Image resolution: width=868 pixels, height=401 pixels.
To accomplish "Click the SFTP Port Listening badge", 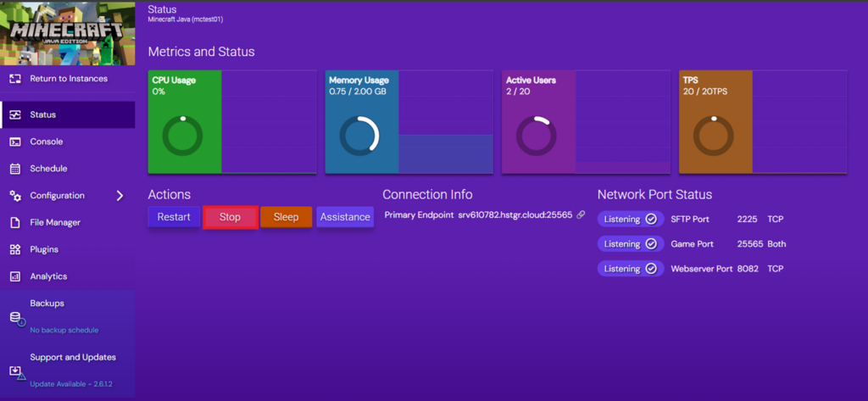I will 631,220.
